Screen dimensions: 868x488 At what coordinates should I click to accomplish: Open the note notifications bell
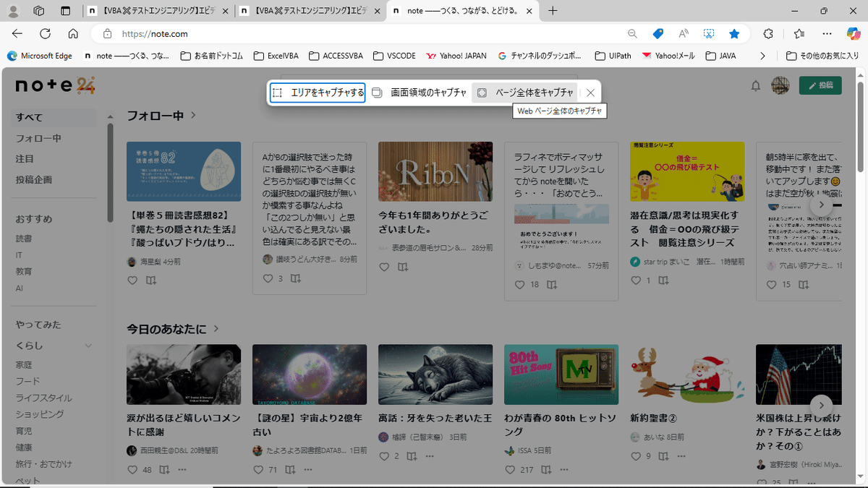click(756, 86)
